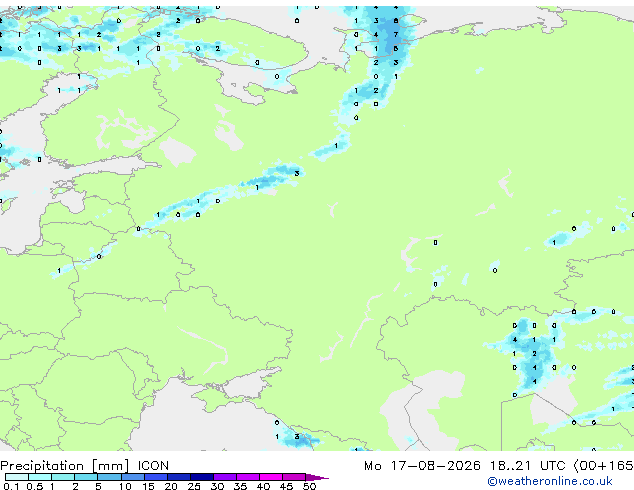This screenshot has height=490, width=634.
Task: Choose the 20–25 mm legend swatch
Action: tap(179, 477)
